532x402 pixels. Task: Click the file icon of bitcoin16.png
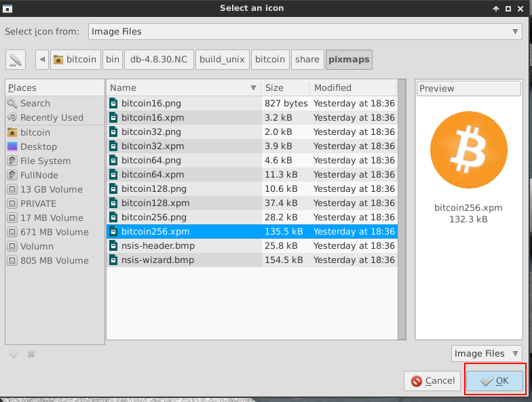click(x=113, y=103)
